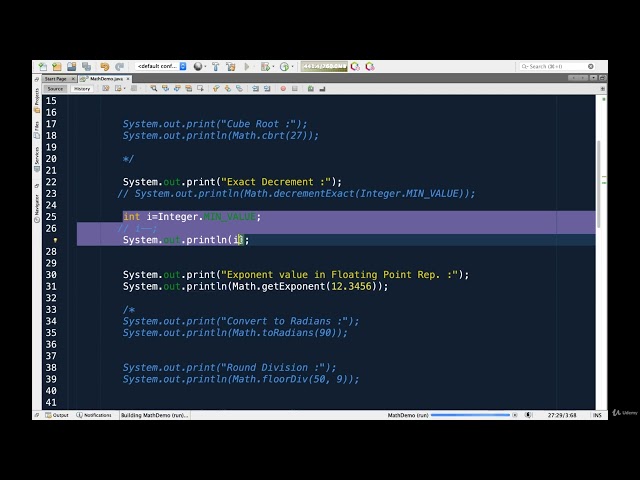Click the Last Edit icon in editor toolbar
The width and height of the screenshot is (640, 480).
pyautogui.click(x=106, y=89)
